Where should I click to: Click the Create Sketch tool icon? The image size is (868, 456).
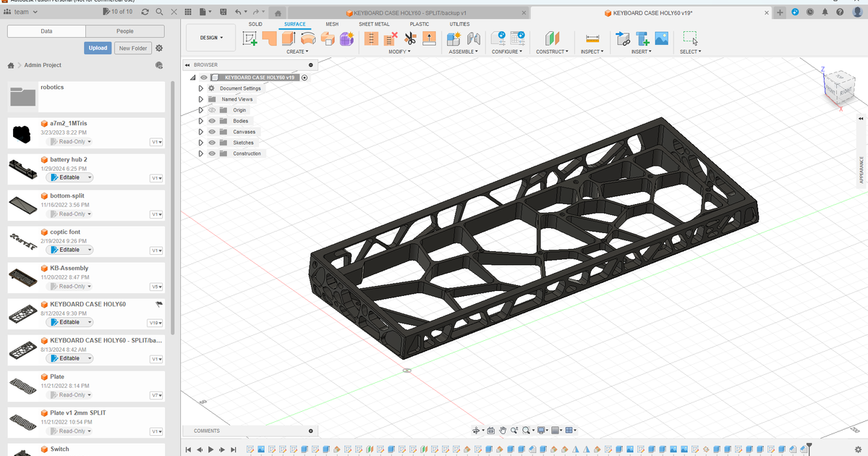tap(250, 39)
